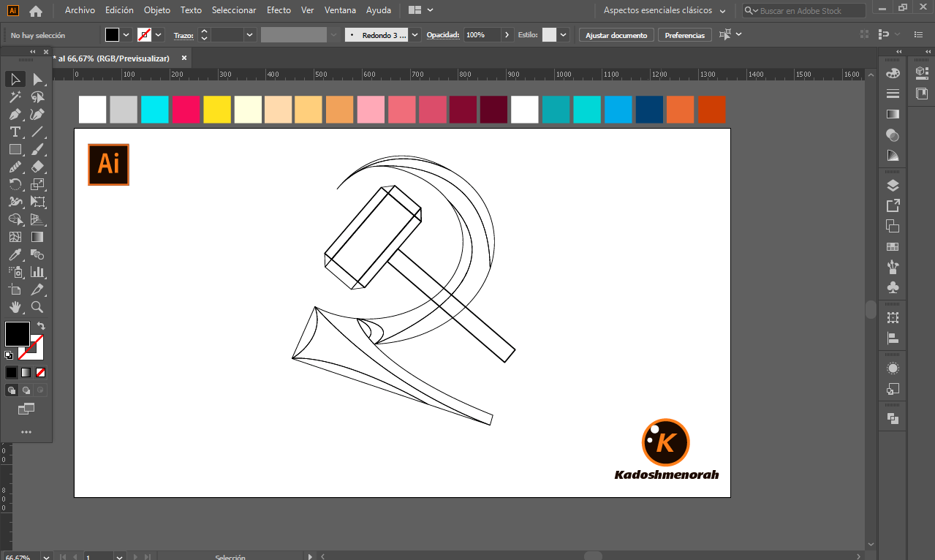The height and width of the screenshot is (560, 935).
Task: Select the Pen tool
Action: (x=15, y=114)
